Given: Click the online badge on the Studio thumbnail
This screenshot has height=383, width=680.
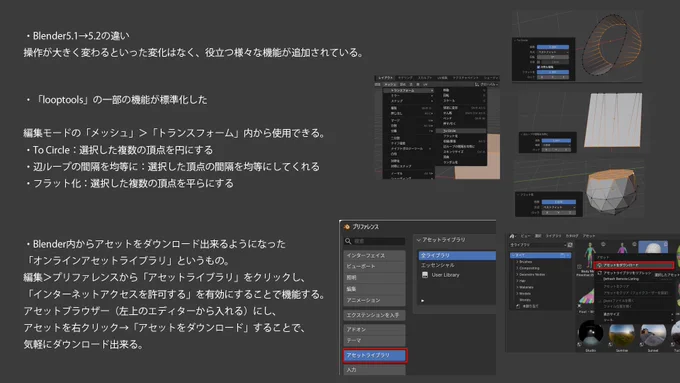Looking at the screenshot, I should coord(579,344).
